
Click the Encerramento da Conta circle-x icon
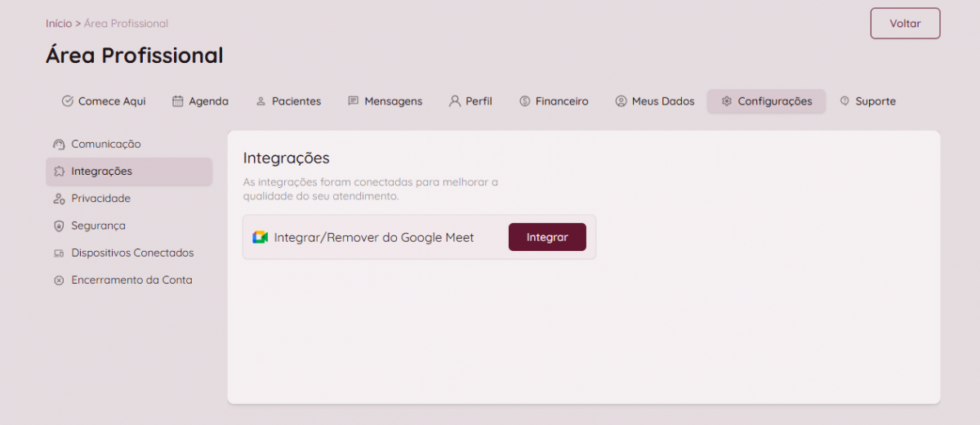58,280
